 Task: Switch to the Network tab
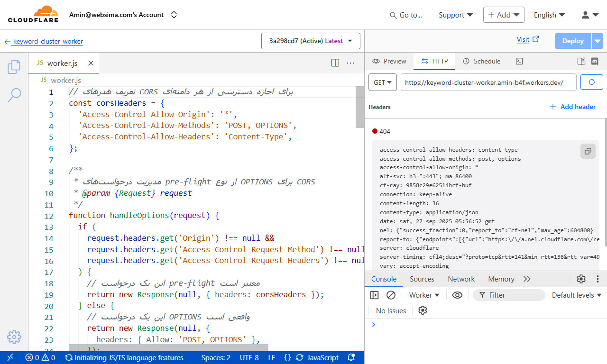click(x=461, y=279)
